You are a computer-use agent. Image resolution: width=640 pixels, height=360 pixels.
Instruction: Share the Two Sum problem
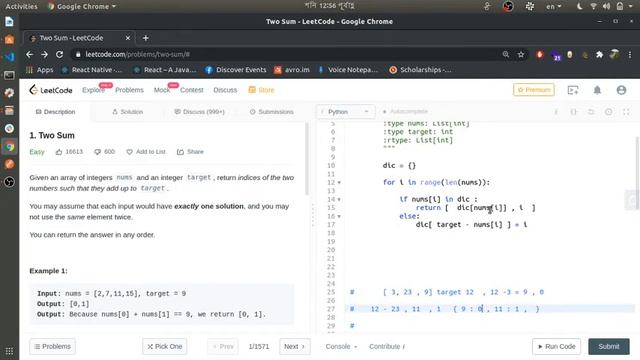(x=190, y=152)
